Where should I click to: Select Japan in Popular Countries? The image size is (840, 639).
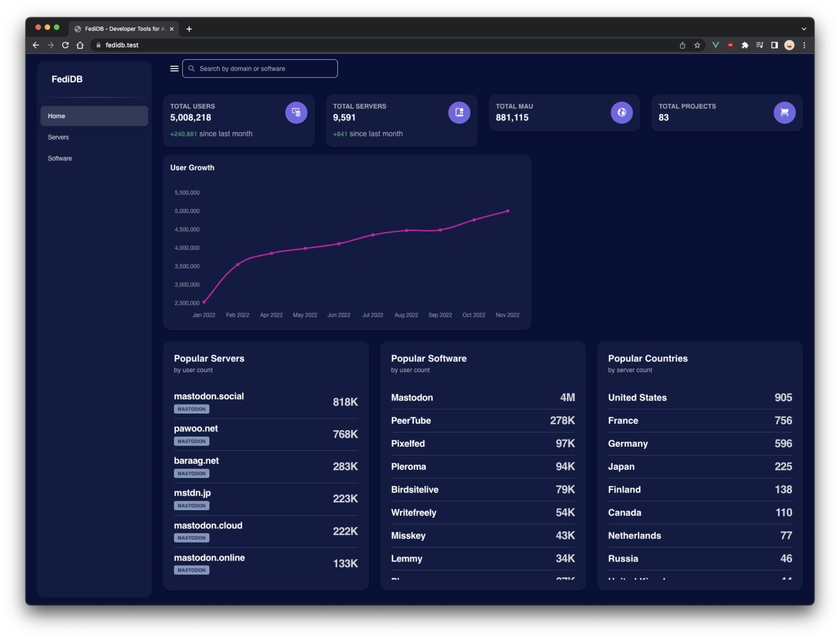click(700, 467)
